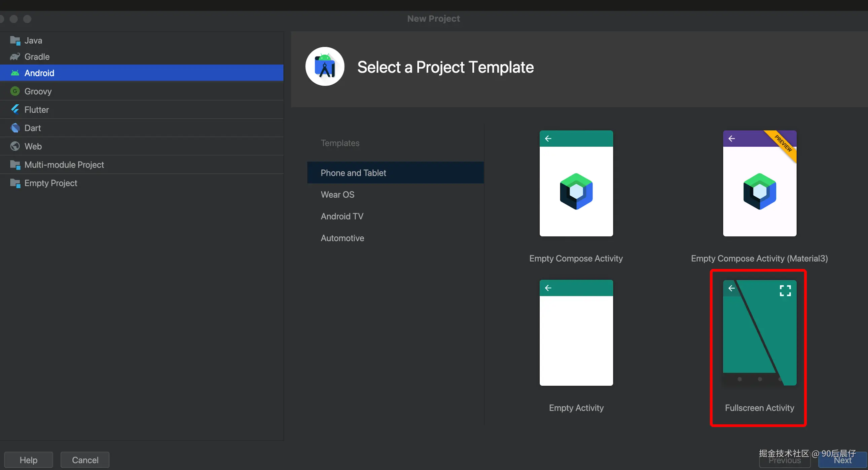Click the Java folder icon
The image size is (868, 470).
15,40
